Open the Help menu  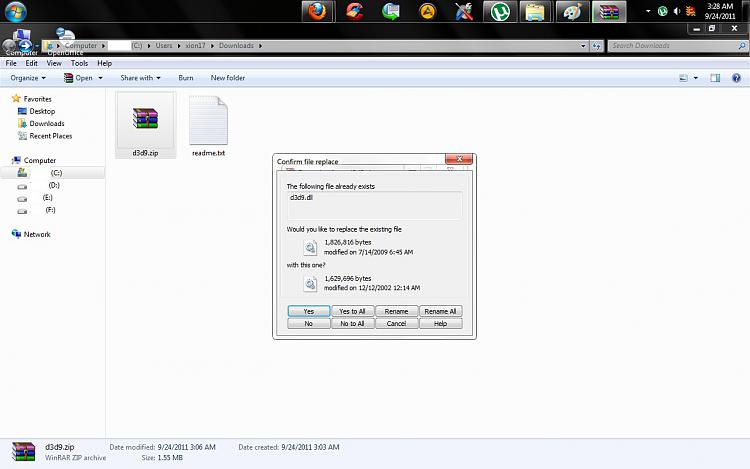coord(104,63)
